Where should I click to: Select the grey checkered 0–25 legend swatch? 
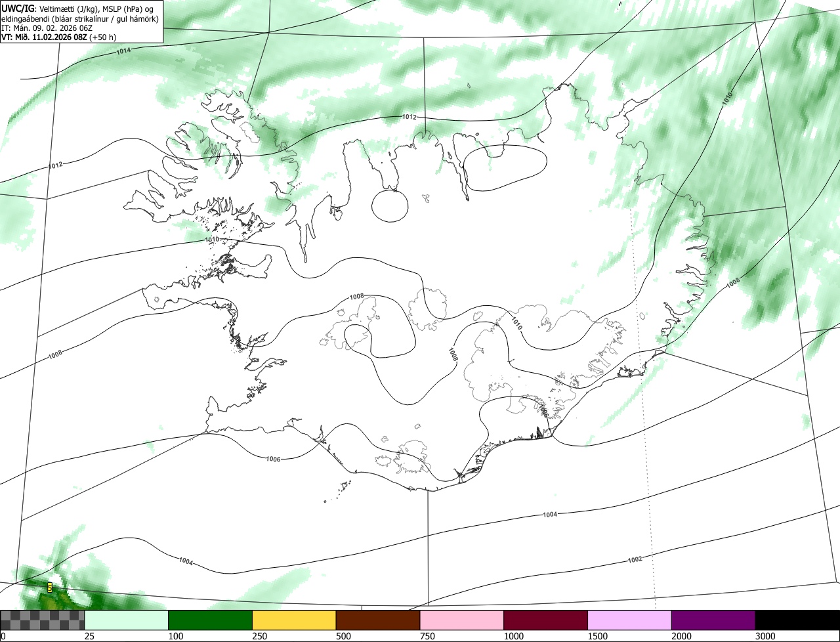pos(43,620)
